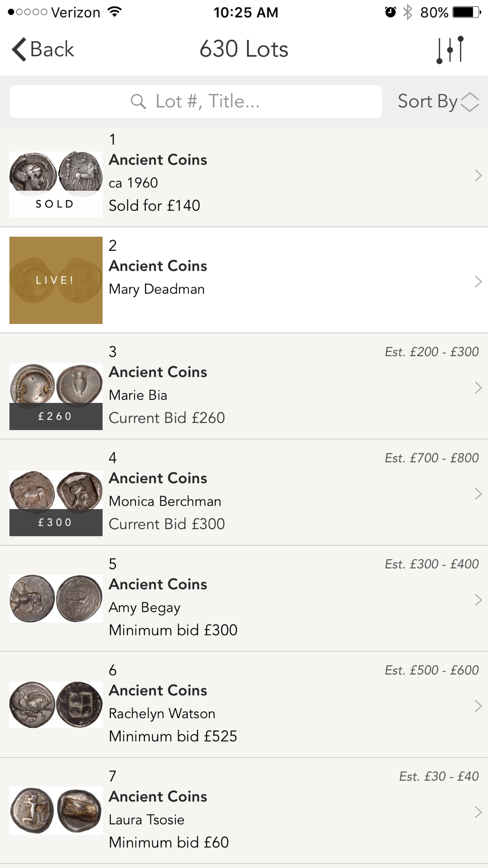Expand lot 1 with its chevron
The width and height of the screenshot is (488, 868).
(478, 176)
